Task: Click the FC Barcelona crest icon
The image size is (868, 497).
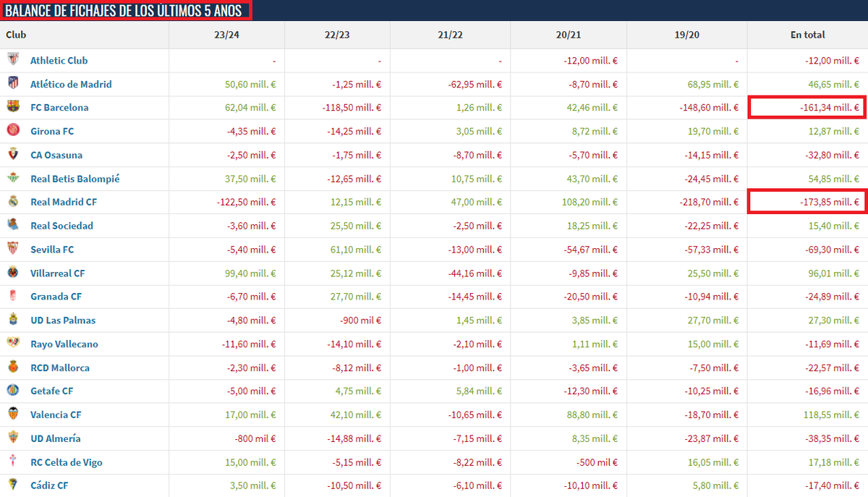Action: (x=13, y=107)
